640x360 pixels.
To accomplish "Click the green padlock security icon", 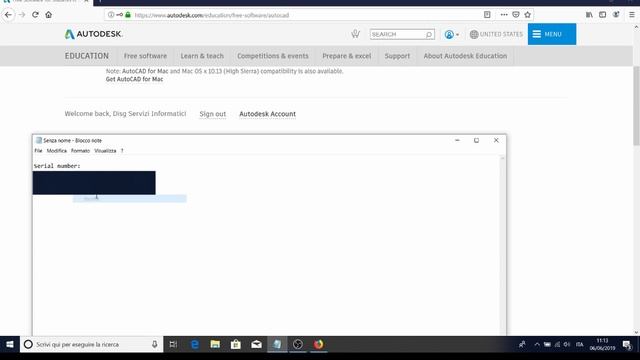I will tap(128, 15).
